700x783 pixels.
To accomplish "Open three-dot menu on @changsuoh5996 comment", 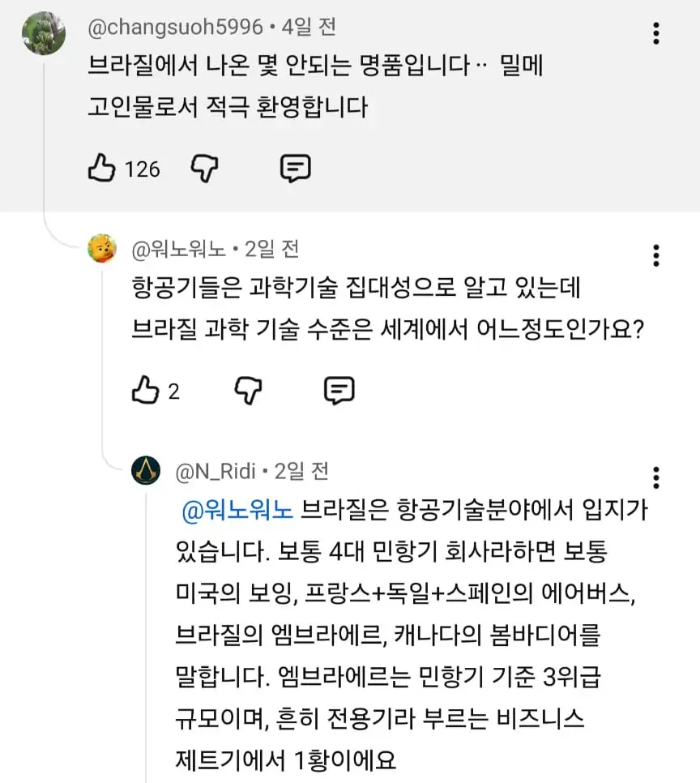I will click(x=656, y=33).
